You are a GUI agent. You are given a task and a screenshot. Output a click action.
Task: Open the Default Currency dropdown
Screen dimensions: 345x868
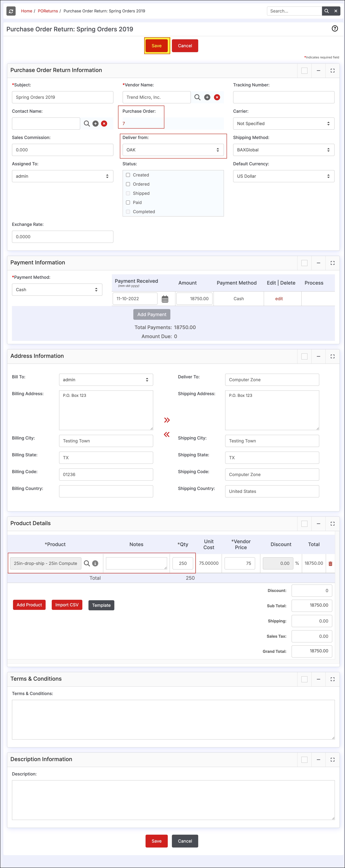pos(284,176)
